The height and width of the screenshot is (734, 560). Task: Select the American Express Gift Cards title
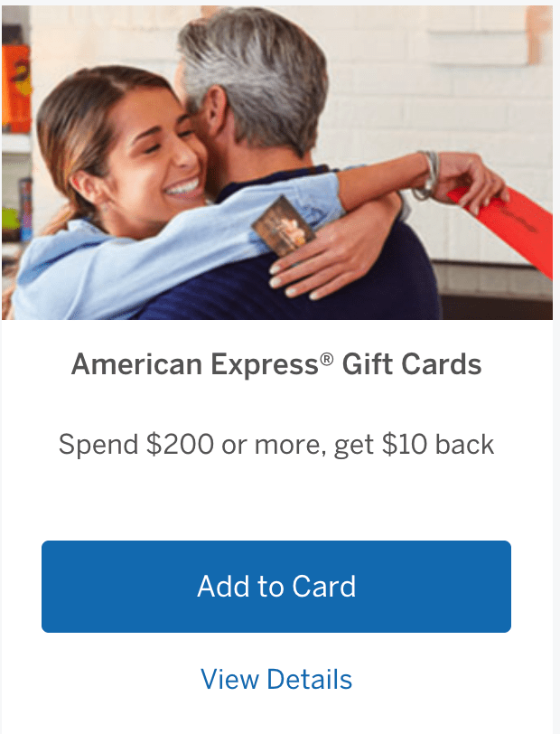(x=276, y=364)
